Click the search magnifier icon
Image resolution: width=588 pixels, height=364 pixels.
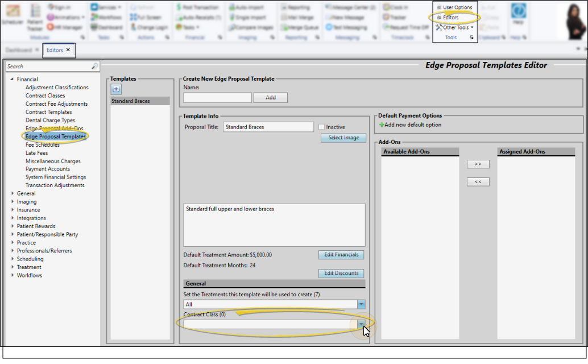click(x=94, y=67)
